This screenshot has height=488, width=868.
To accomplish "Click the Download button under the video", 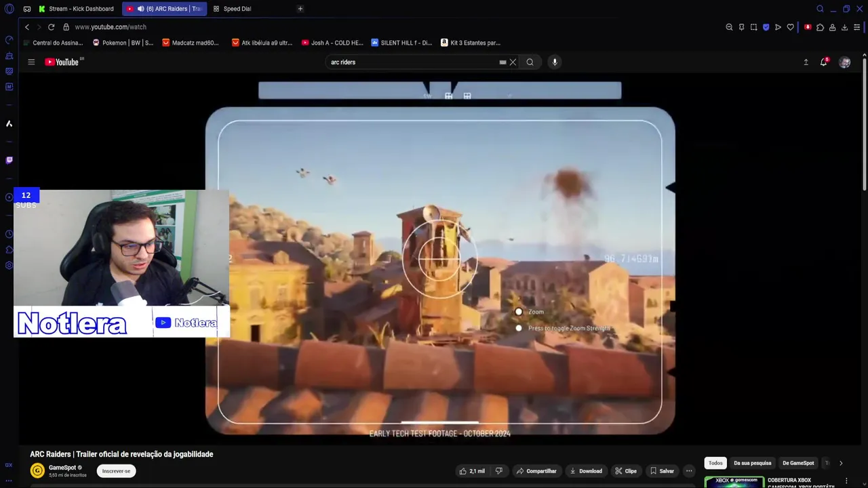I will pyautogui.click(x=585, y=471).
